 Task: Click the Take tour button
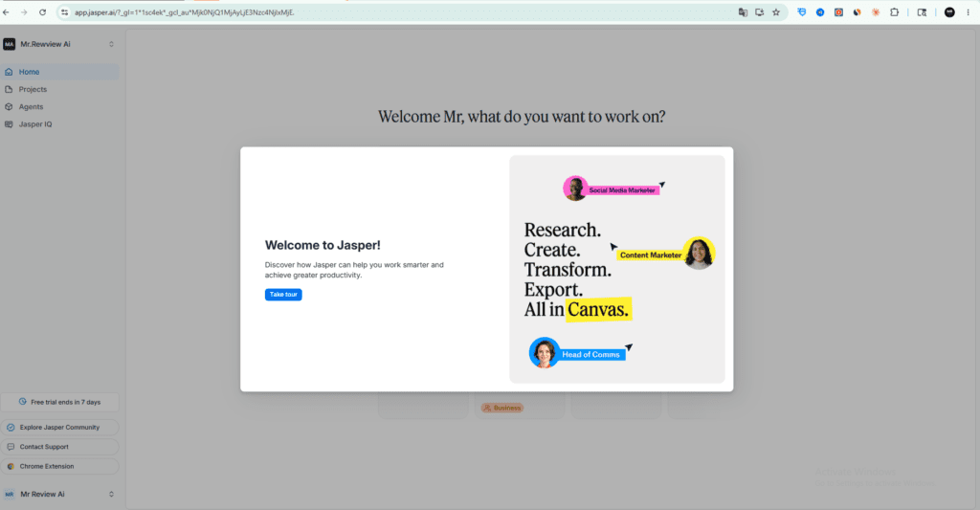(283, 295)
